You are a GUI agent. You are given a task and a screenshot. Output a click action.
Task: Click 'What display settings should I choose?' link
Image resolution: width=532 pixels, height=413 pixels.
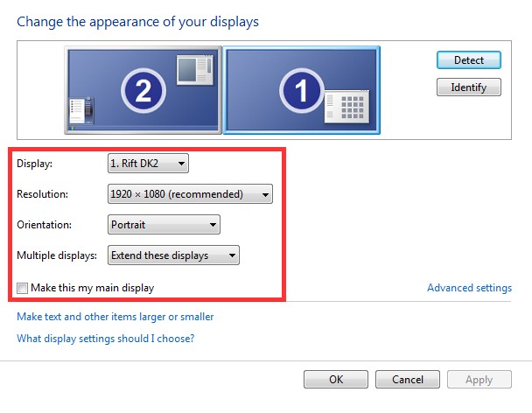(x=105, y=339)
